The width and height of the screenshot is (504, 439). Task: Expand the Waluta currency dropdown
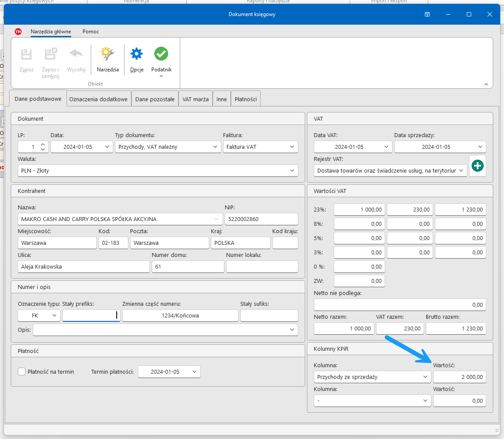[158, 171]
